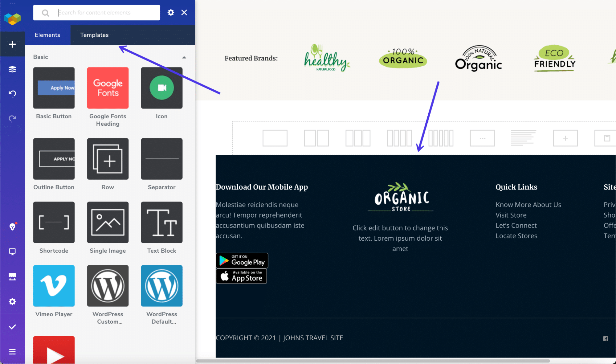Select the Shortcode element icon
The image size is (616, 364).
[x=54, y=223]
